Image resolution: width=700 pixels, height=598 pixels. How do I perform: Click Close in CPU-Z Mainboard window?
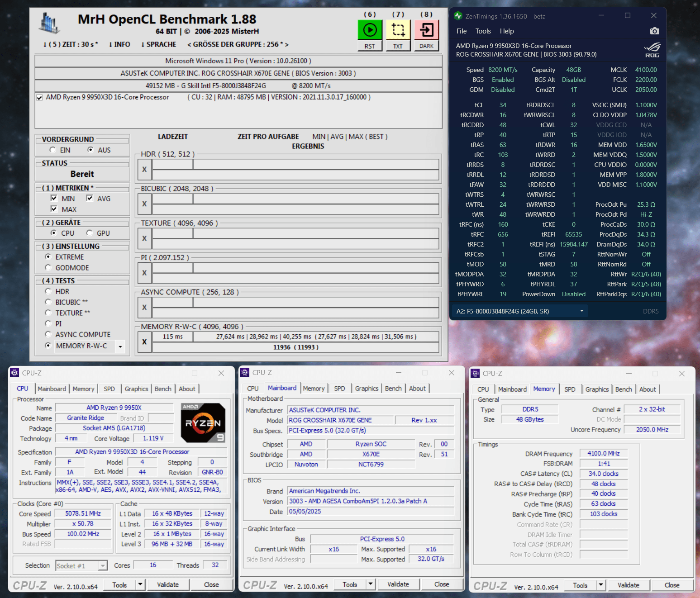[x=442, y=584]
